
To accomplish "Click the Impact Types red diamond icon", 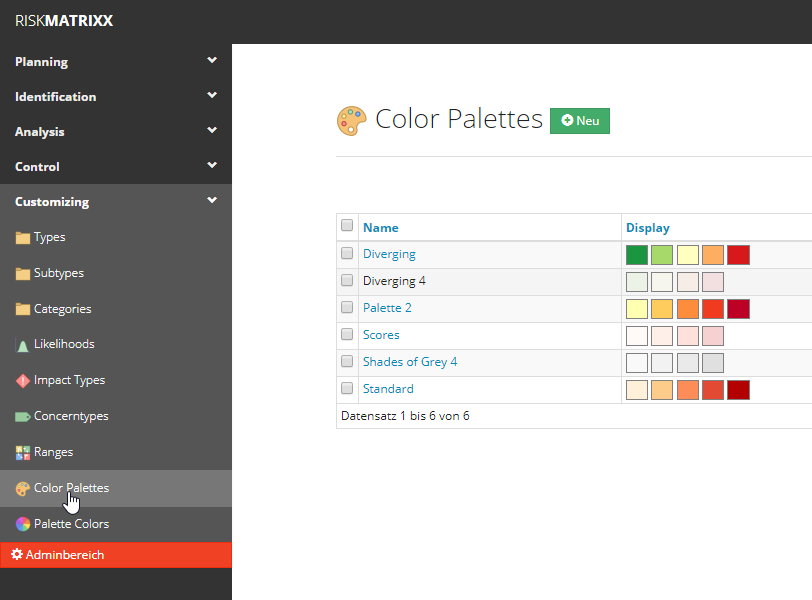I will pos(22,381).
